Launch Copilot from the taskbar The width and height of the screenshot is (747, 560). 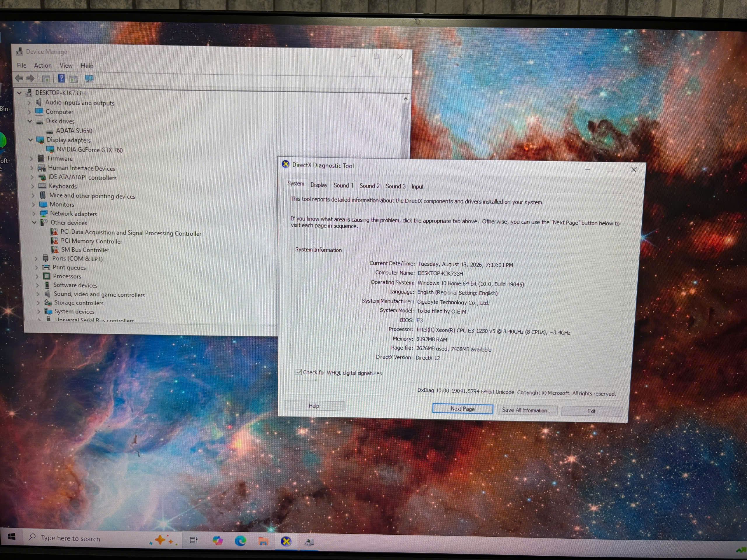tap(217, 540)
